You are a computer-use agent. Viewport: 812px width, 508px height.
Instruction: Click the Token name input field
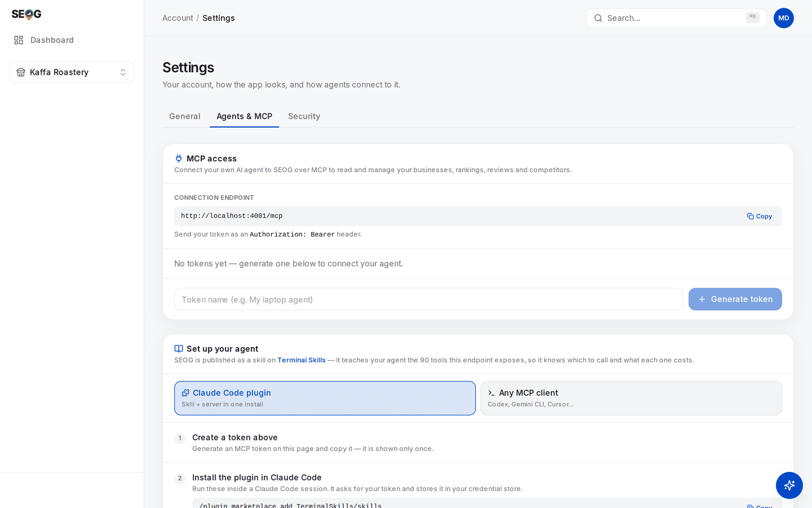click(x=429, y=299)
